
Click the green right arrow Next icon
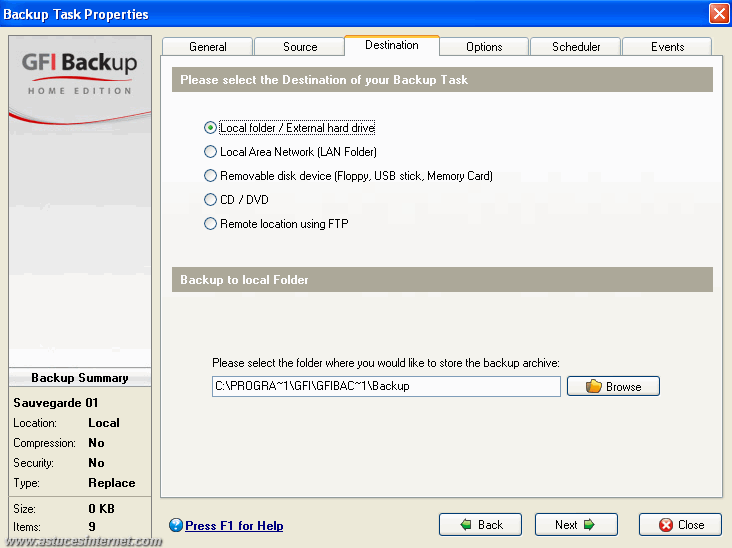(x=589, y=525)
